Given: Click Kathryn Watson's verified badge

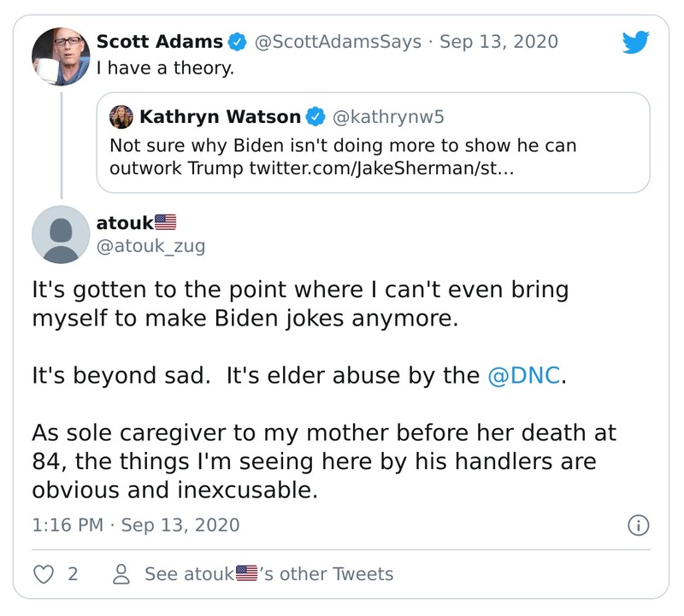Looking at the screenshot, I should (x=316, y=116).
